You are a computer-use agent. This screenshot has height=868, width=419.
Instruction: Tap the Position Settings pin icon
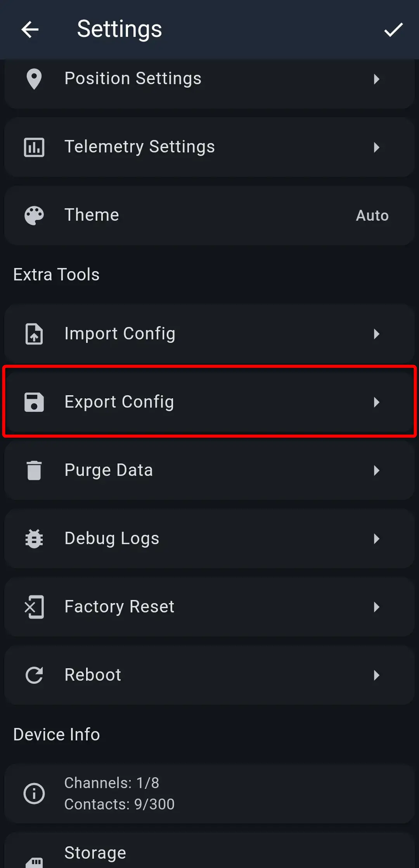tap(34, 79)
